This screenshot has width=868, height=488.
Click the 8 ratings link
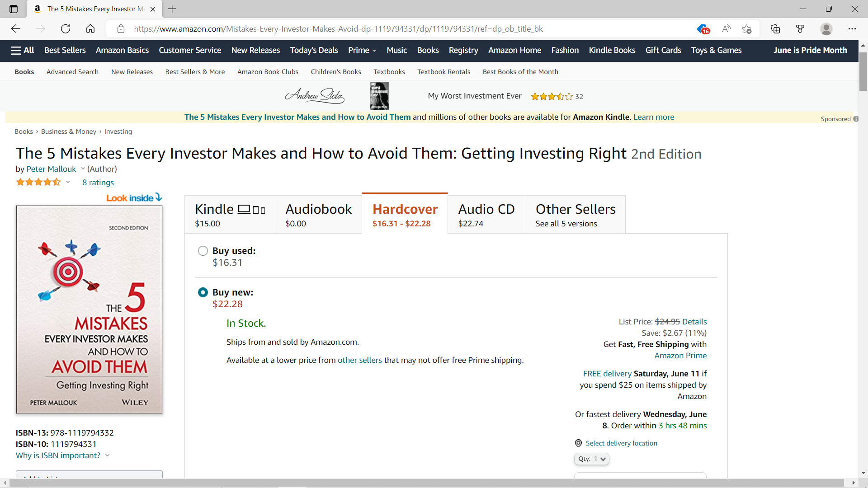98,183
